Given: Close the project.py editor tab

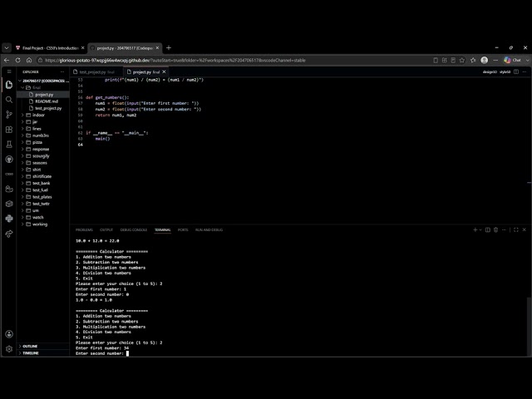Looking at the screenshot, I should (x=165, y=72).
